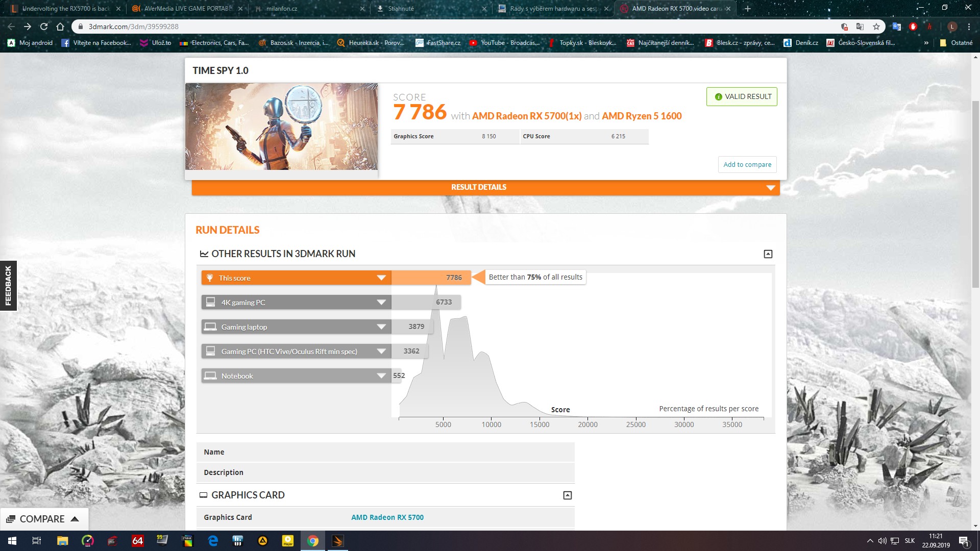
Task: Open the 'Heureka.sk' bookmark
Action: [x=371, y=43]
